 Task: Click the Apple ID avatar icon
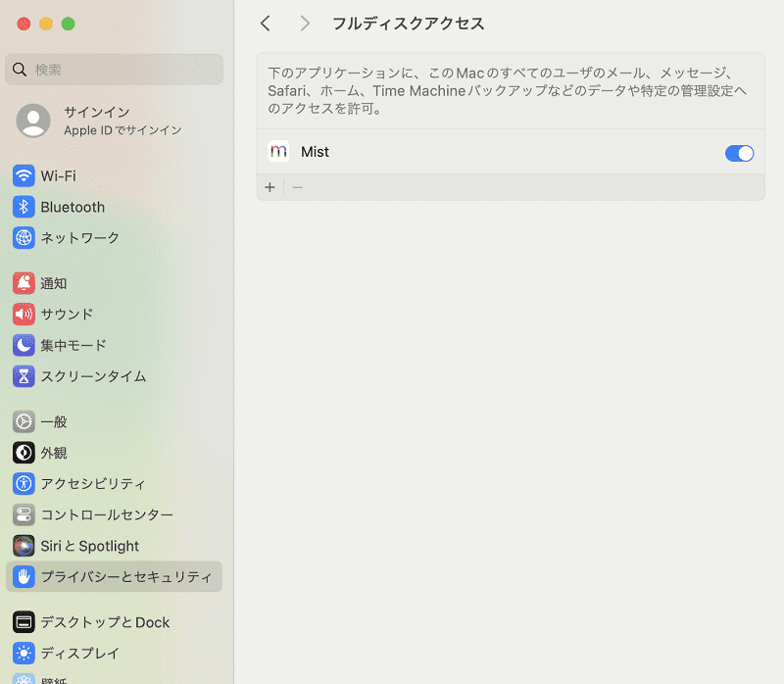(33, 121)
